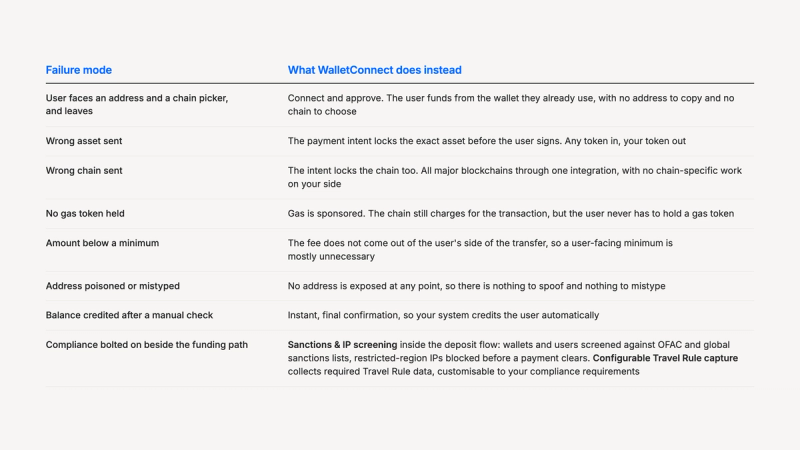Click 'The intent locks the chain too' text
This screenshot has height=450, width=800.
point(352,170)
